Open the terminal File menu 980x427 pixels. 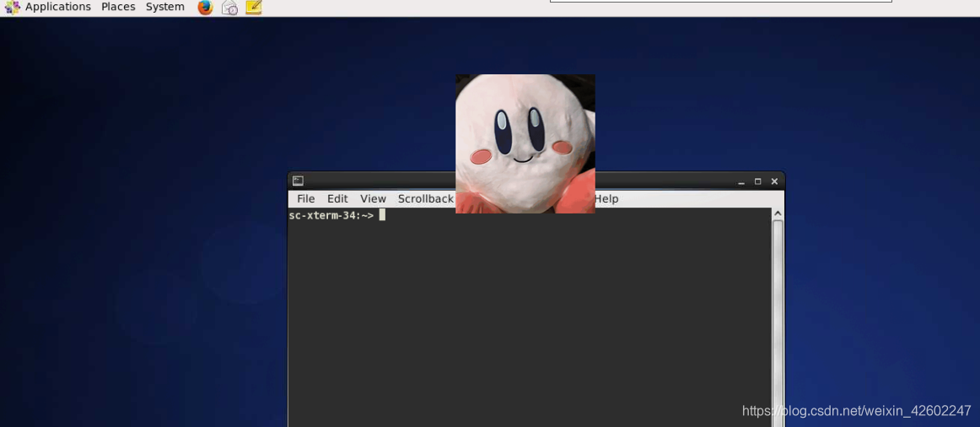point(305,199)
